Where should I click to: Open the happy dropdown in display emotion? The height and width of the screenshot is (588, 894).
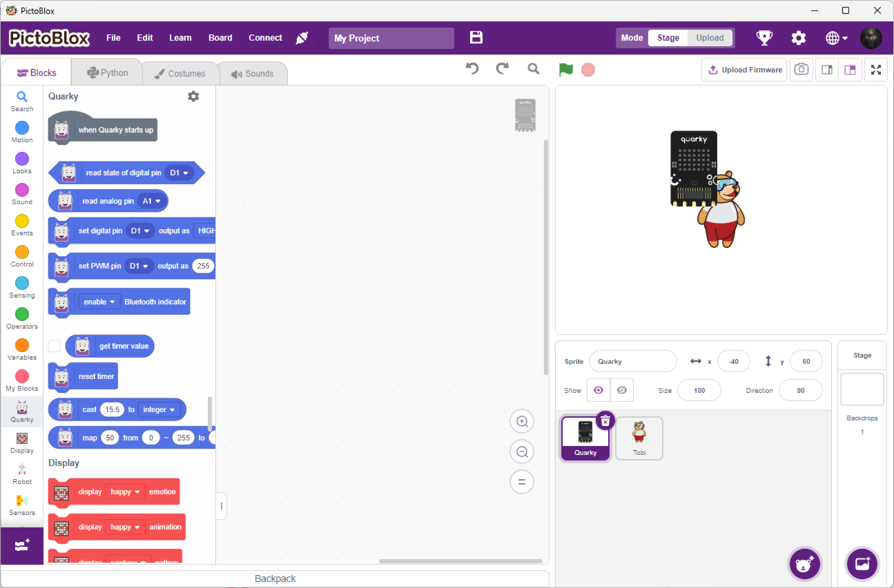125,492
